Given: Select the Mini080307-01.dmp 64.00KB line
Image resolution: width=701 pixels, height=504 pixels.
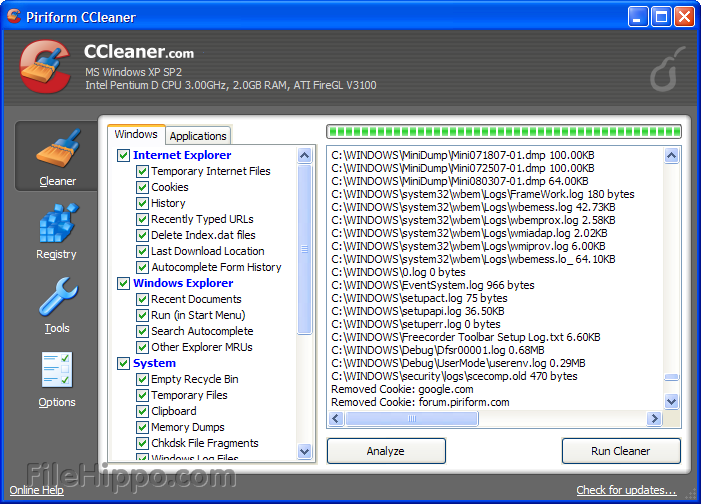Looking at the screenshot, I should click(460, 181).
